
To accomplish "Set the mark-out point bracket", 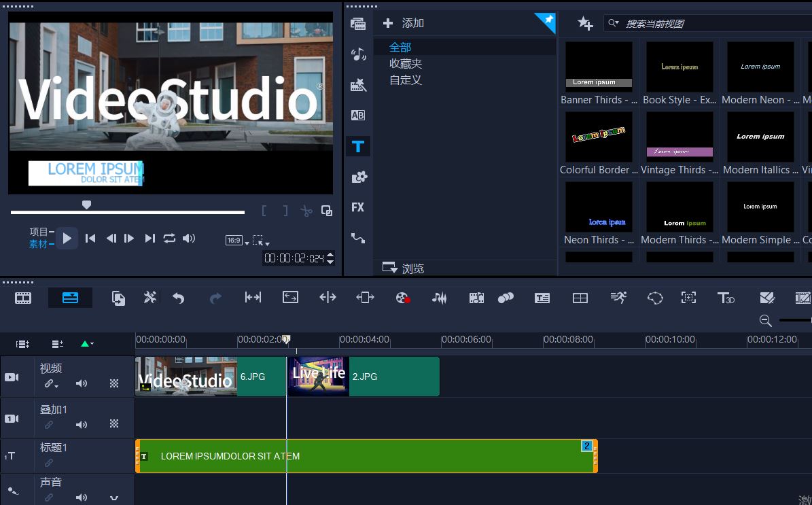I will (285, 211).
